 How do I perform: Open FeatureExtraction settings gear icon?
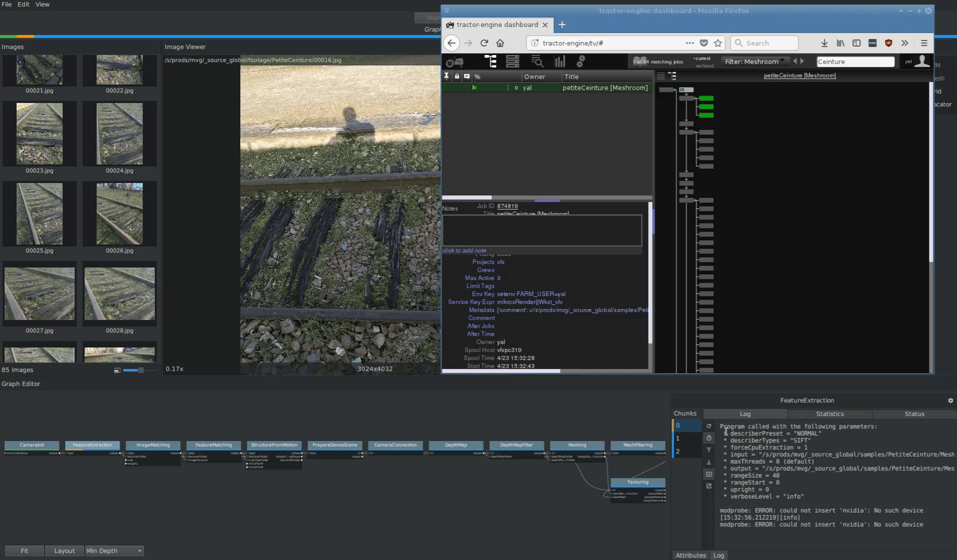point(950,401)
